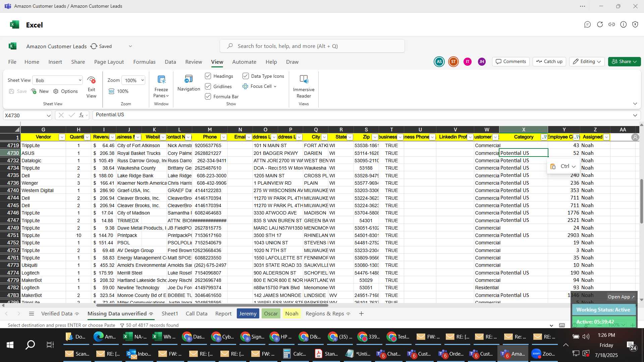This screenshot has width=644, height=362.
Task: Select row header 4735
Action: (10, 175)
